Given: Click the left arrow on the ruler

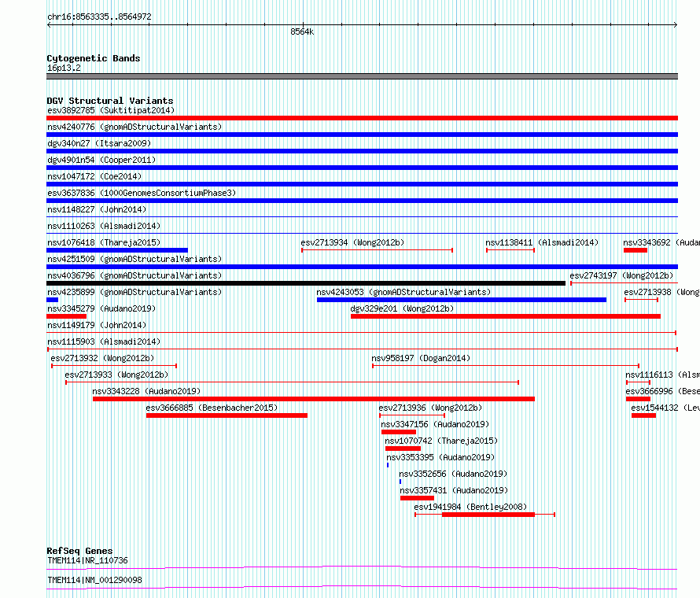Looking at the screenshot, I should 49,25.
